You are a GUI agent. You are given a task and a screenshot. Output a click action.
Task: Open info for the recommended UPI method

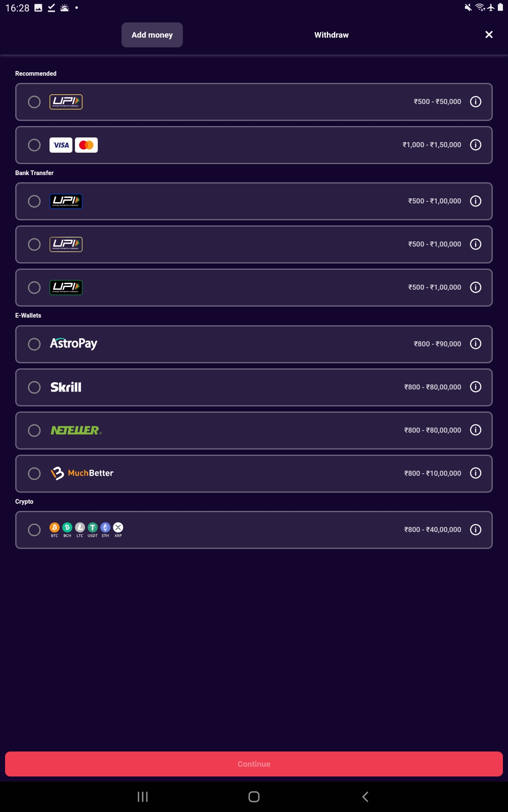click(476, 101)
